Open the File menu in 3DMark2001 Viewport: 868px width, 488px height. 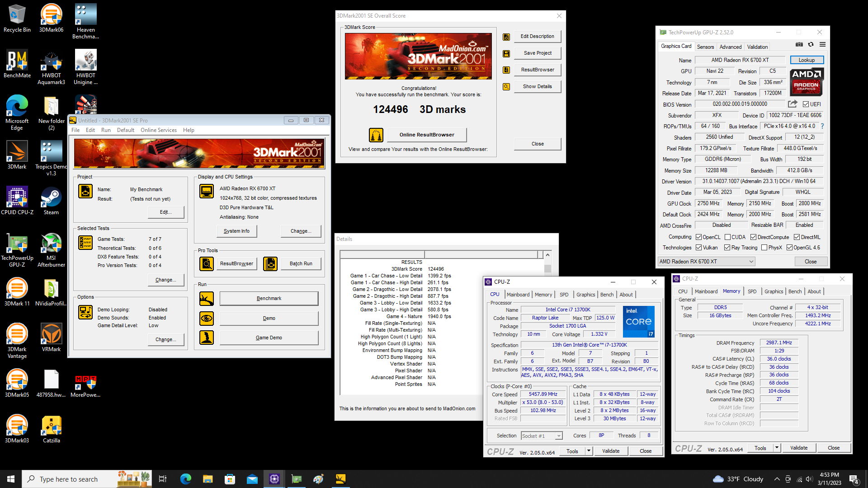[x=75, y=130]
